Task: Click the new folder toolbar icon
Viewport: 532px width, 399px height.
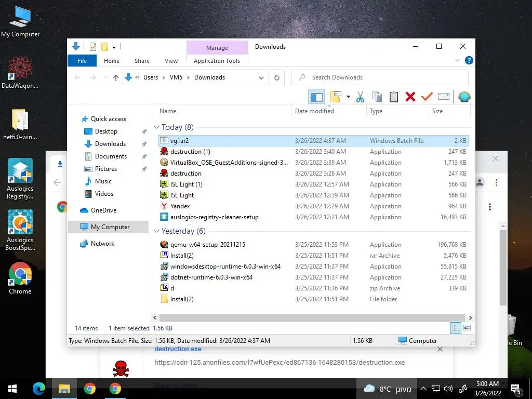Action: pos(336,97)
